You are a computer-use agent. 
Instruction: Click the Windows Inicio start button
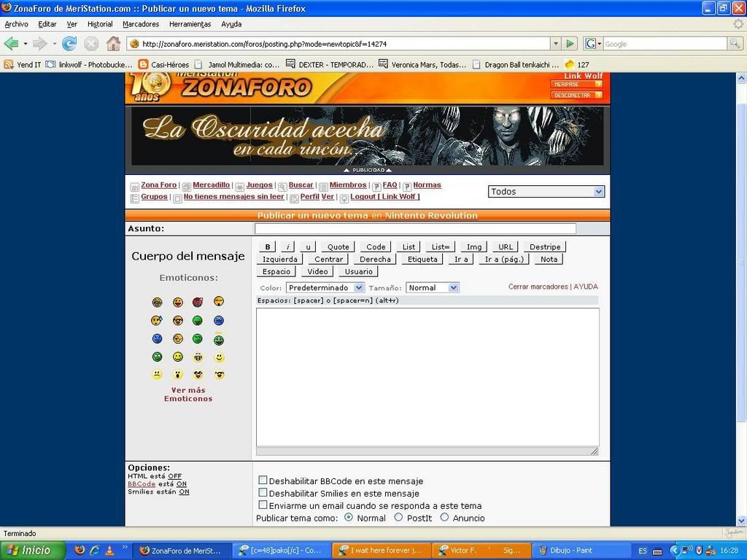[x=33, y=551]
